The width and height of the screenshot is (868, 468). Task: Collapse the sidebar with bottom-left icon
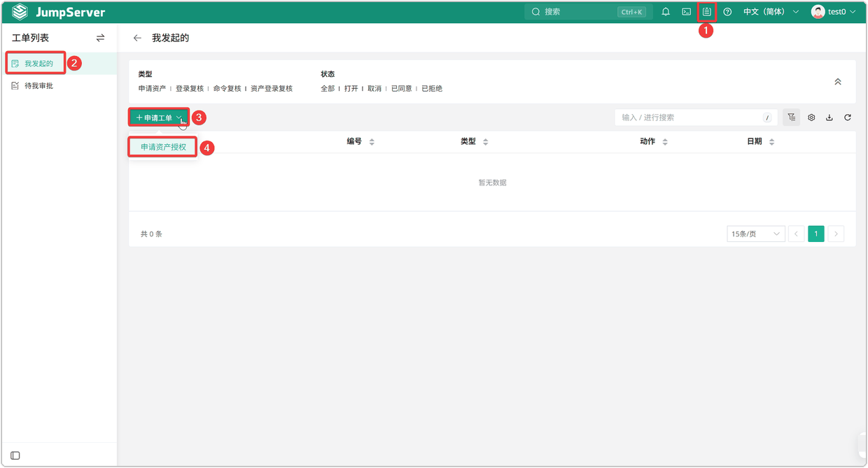coord(15,455)
